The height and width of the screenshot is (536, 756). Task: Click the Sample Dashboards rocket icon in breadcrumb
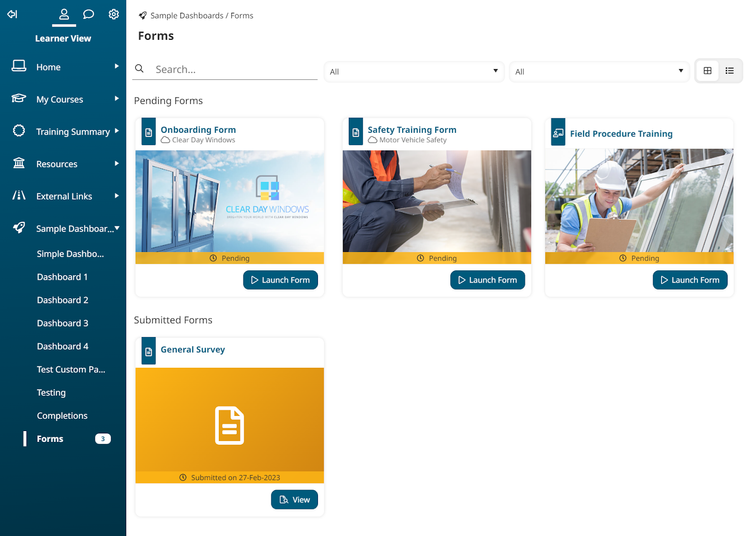click(142, 15)
